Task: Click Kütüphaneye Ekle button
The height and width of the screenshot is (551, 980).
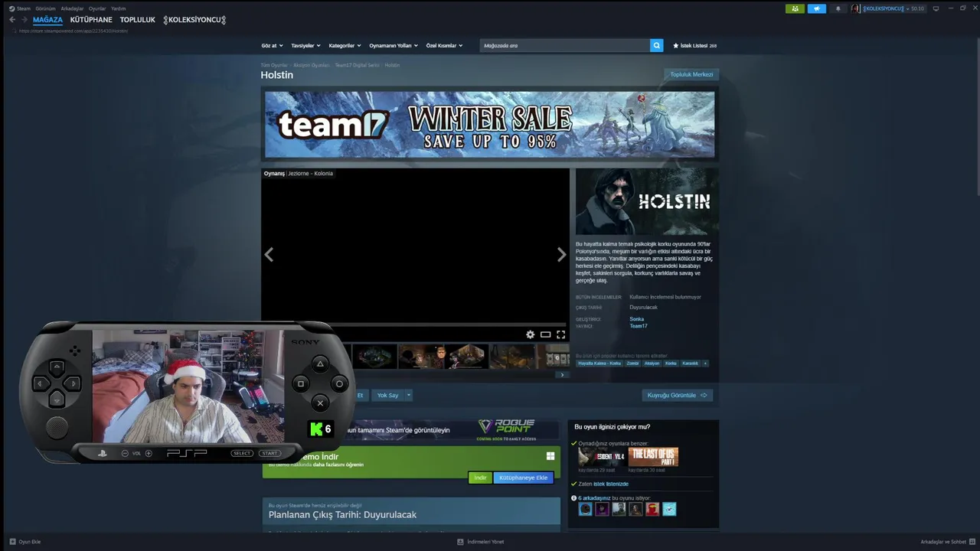Action: coord(524,478)
